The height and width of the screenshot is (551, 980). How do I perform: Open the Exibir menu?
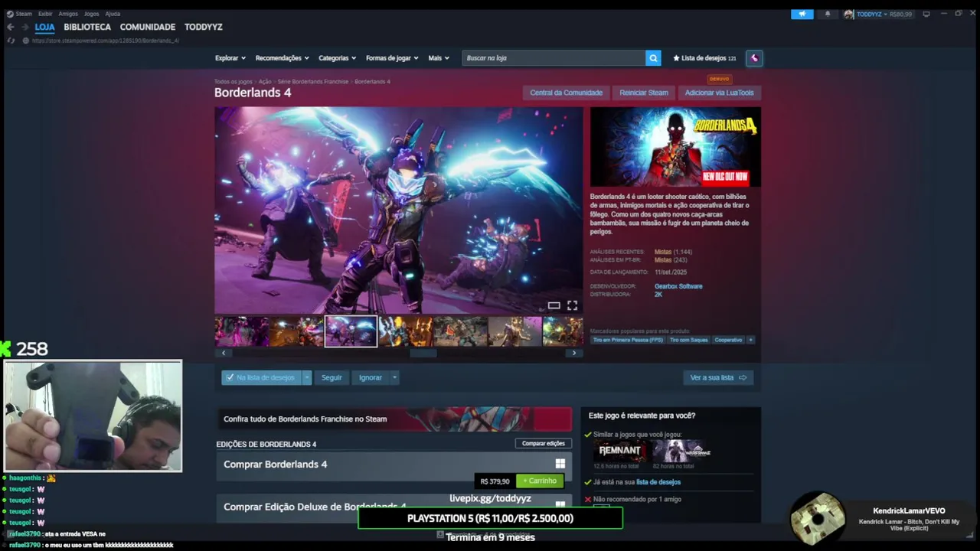[x=45, y=14]
